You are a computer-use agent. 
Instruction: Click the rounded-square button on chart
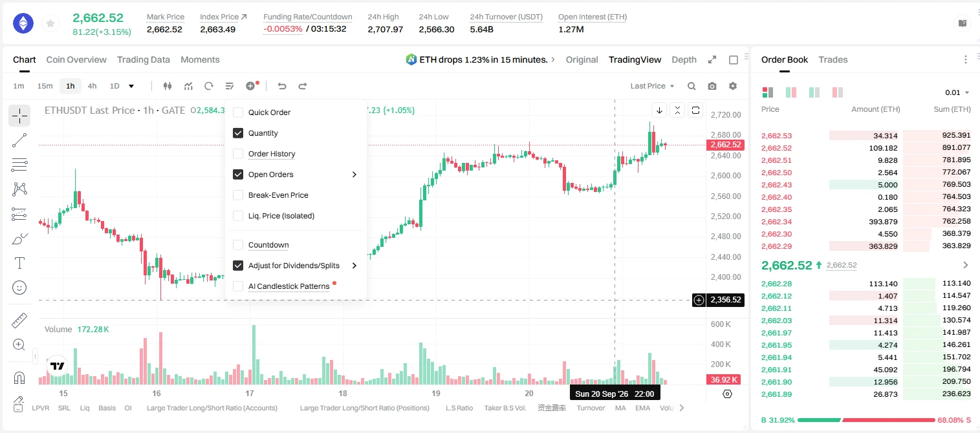point(695,110)
